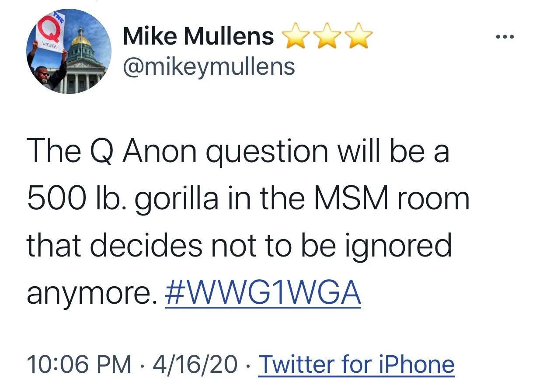Click the 500 lb. text
This screenshot has width=543, height=392.
[x=77, y=198]
